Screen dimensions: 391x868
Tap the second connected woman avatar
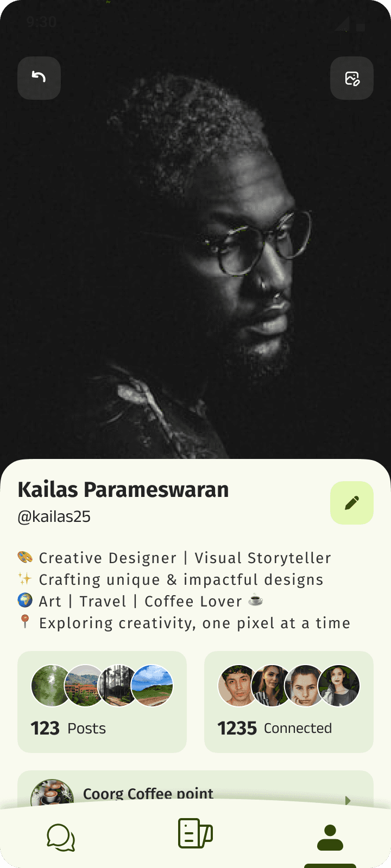pos(272,686)
